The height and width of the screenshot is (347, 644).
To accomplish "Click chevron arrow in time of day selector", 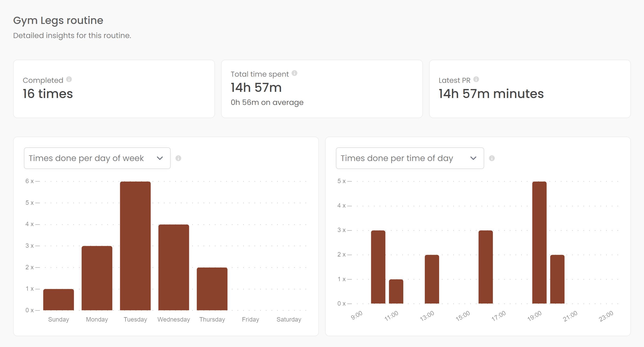I will tap(473, 158).
